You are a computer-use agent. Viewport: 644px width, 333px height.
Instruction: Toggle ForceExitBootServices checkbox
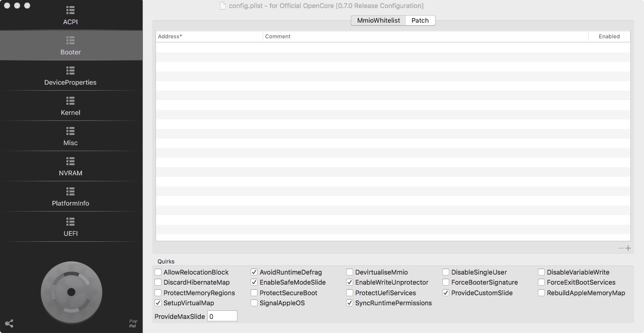point(541,282)
